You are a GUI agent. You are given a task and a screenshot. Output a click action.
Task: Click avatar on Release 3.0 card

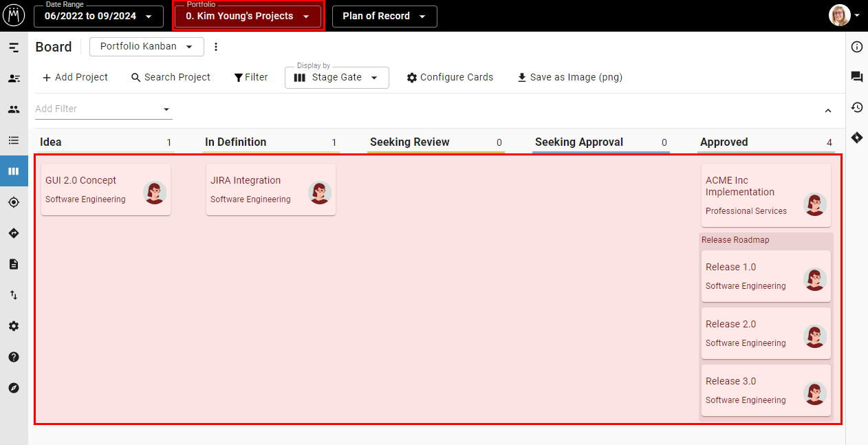pos(815,393)
